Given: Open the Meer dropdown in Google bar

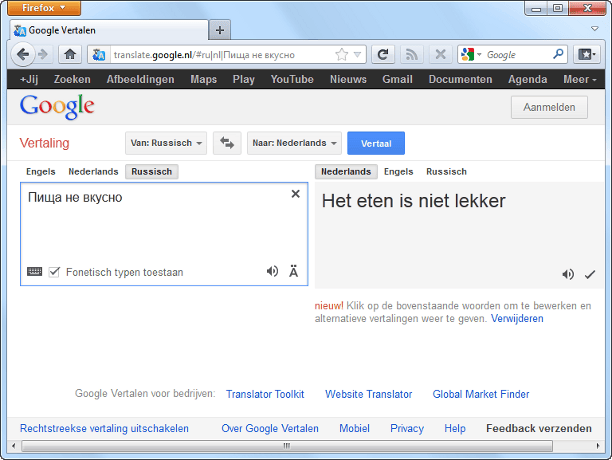Looking at the screenshot, I should point(580,79).
